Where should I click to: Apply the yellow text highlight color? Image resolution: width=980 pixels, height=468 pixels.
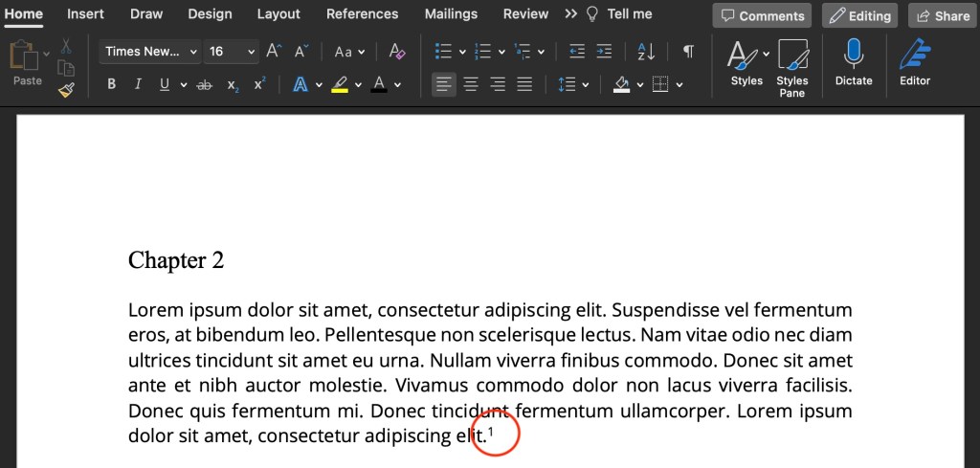click(340, 84)
